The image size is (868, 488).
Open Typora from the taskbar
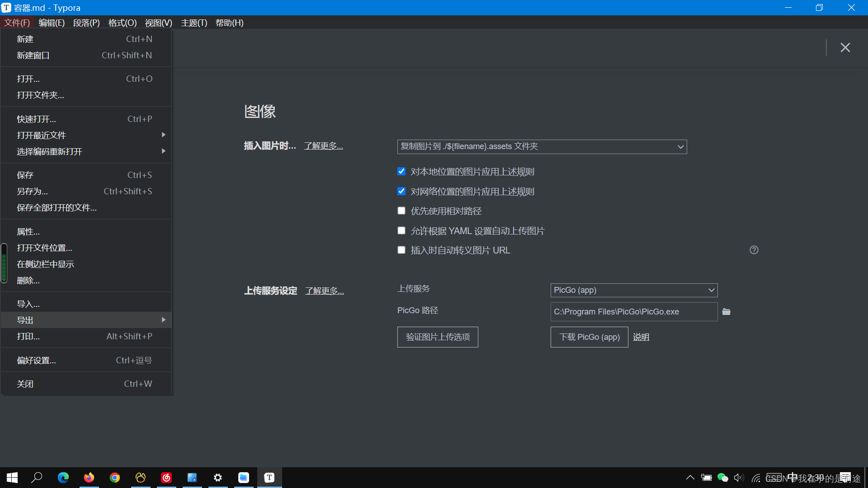click(x=269, y=478)
